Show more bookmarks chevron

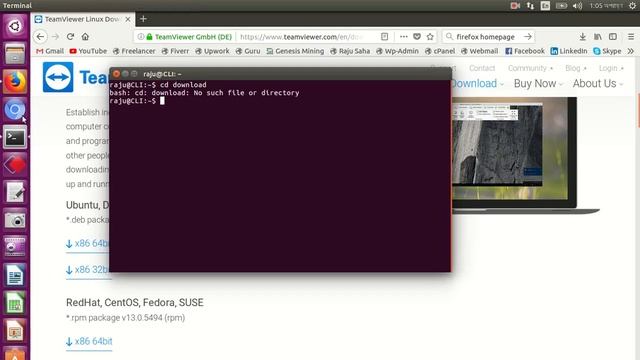coord(631,51)
